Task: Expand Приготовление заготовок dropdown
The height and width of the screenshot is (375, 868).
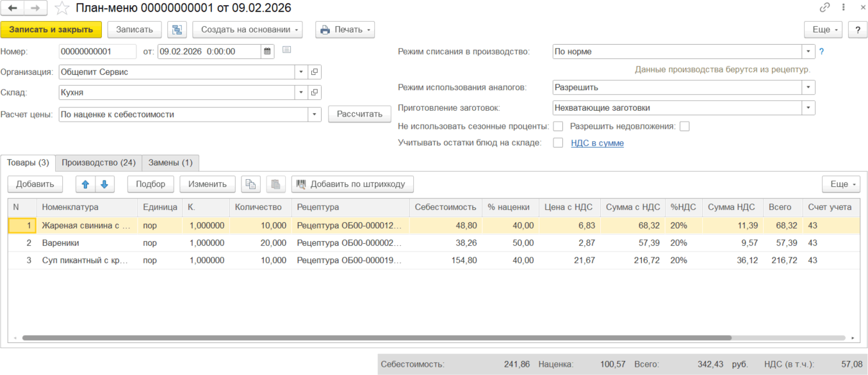Action: pos(809,108)
